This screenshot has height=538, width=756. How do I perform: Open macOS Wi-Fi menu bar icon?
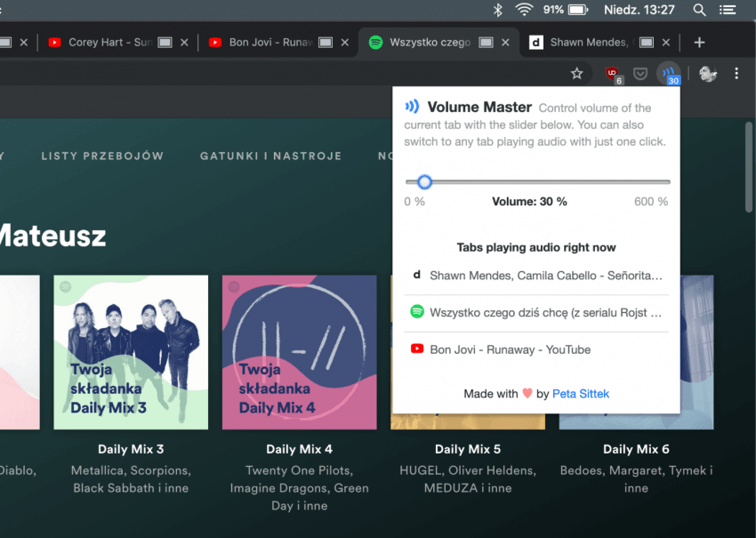pos(524,10)
